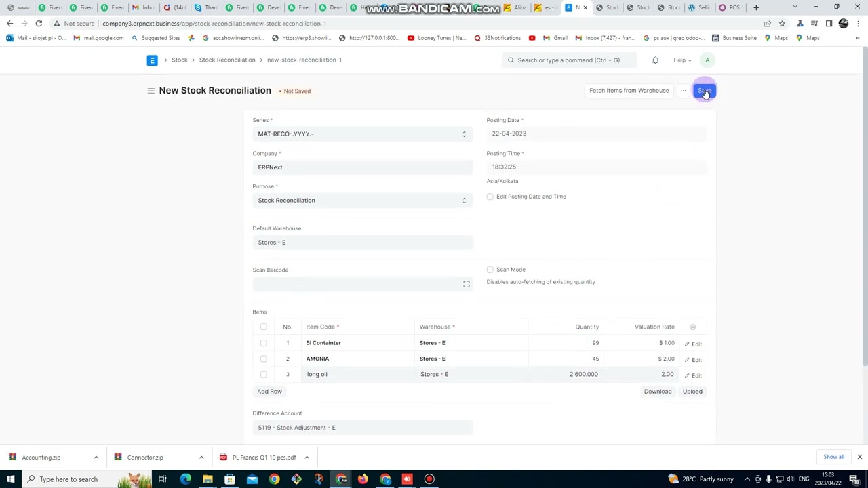Save the stock reconciliation
Image resolution: width=868 pixels, height=488 pixels.
[x=705, y=91]
